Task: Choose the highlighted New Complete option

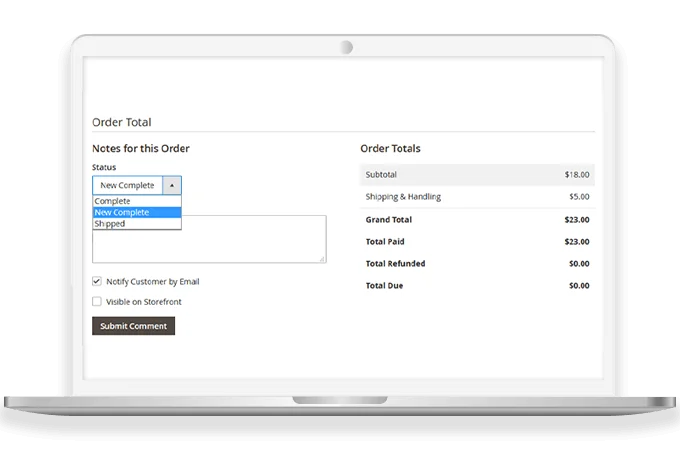Action: pyautogui.click(x=137, y=212)
